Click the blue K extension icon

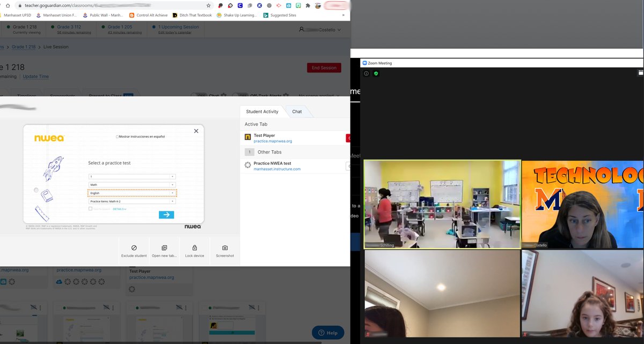[259, 5]
